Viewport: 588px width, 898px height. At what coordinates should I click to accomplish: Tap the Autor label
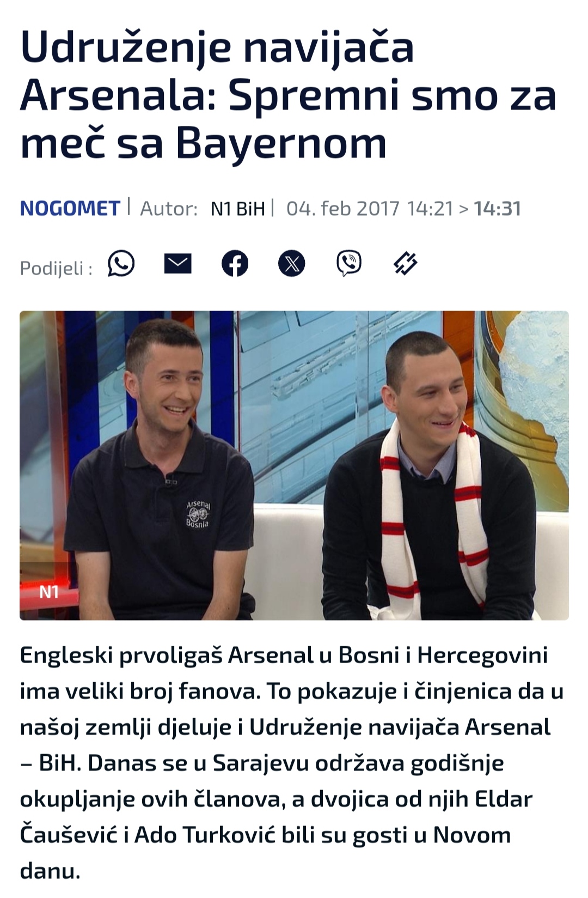pyautogui.click(x=169, y=209)
